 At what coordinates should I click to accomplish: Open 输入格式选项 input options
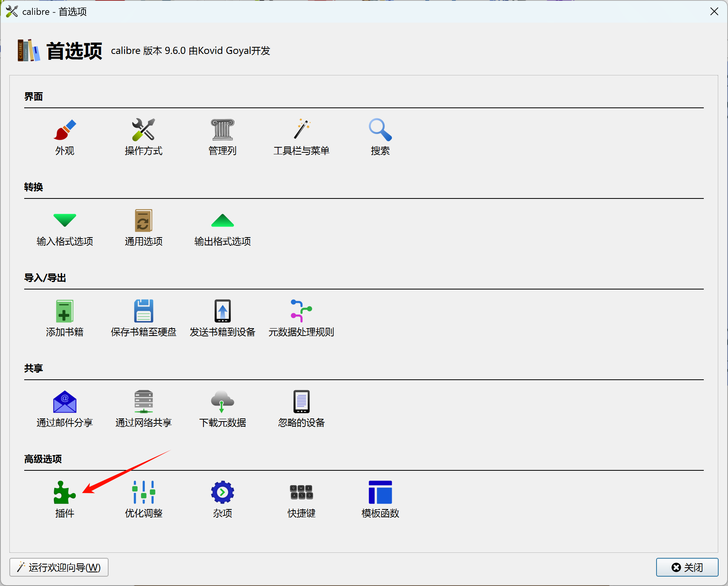click(65, 228)
